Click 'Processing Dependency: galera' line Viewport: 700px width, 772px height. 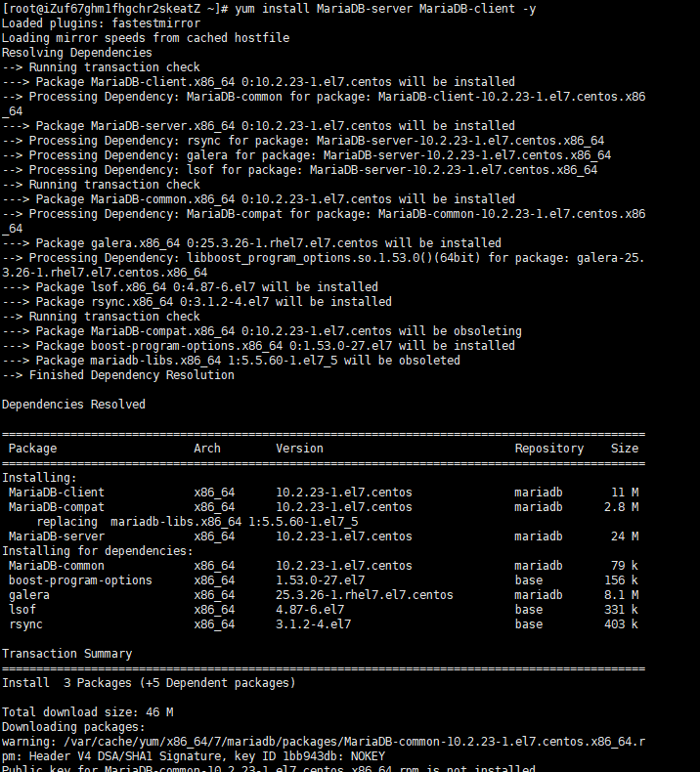click(x=306, y=155)
